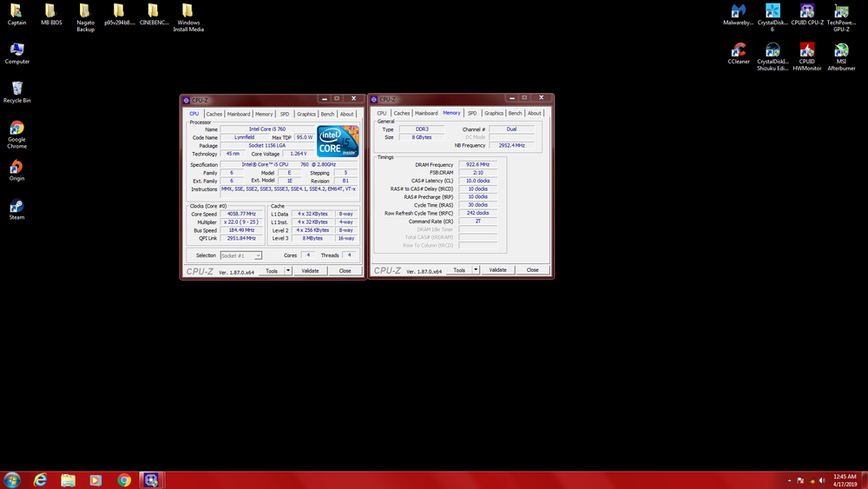The width and height of the screenshot is (868, 489).
Task: Click the Core Voltage 1.264 V value
Action: pyautogui.click(x=299, y=154)
